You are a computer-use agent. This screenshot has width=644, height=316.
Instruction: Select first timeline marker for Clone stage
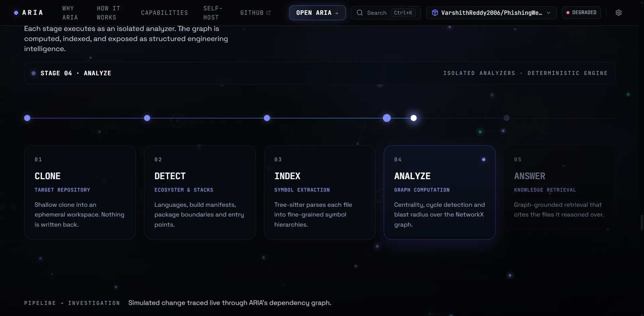[x=27, y=118]
